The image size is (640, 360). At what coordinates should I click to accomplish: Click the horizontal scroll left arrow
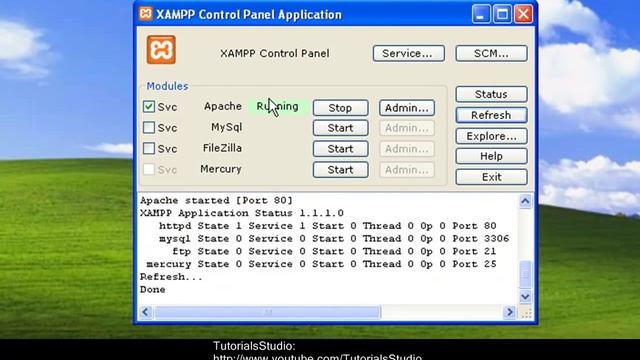pos(145,312)
